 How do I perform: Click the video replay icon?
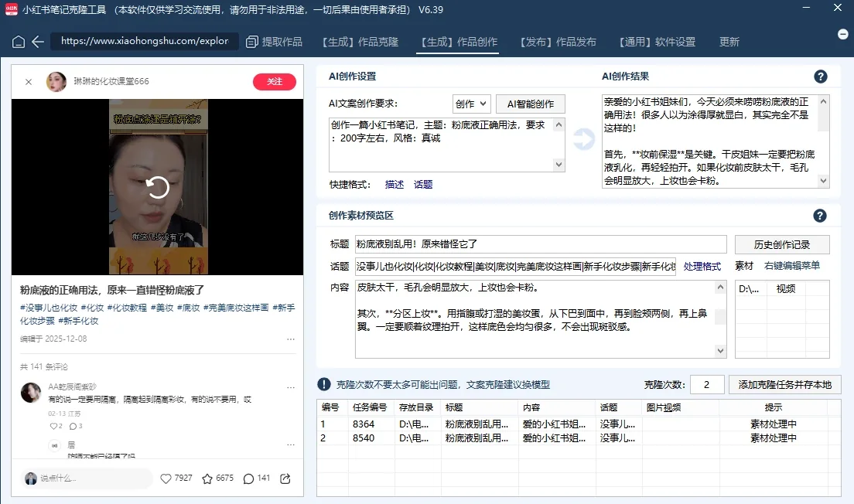[x=157, y=187]
